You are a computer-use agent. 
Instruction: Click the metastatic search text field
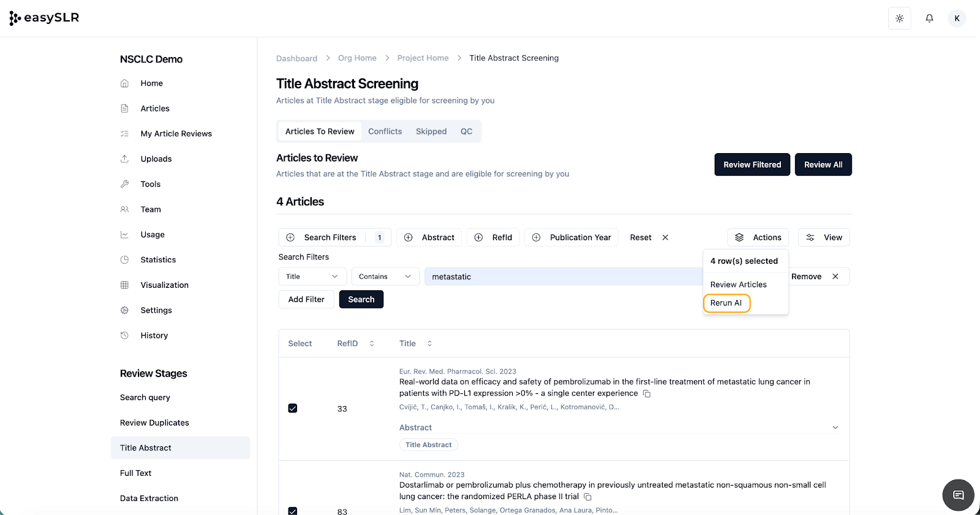[563, 277]
